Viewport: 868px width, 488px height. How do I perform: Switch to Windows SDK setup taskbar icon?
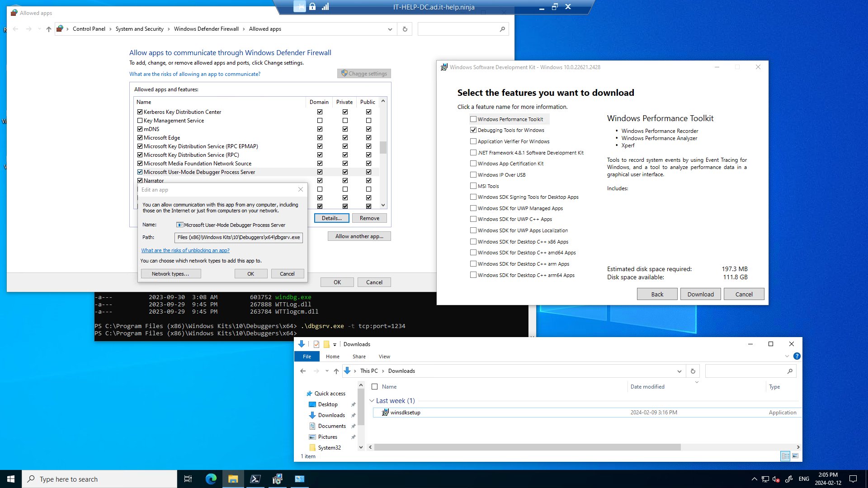277,479
